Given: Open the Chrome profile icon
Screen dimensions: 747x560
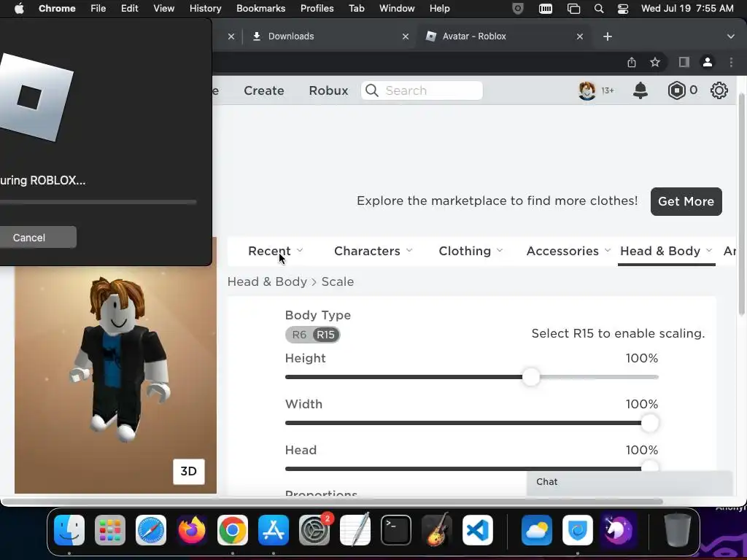Looking at the screenshot, I should pyautogui.click(x=708, y=62).
